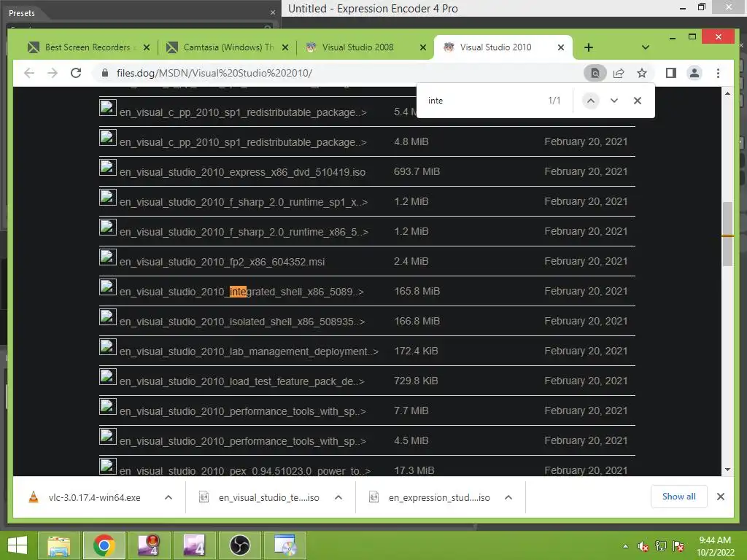The width and height of the screenshot is (747, 560).
Task: Click the Chrome taskbar icon
Action: point(104,545)
